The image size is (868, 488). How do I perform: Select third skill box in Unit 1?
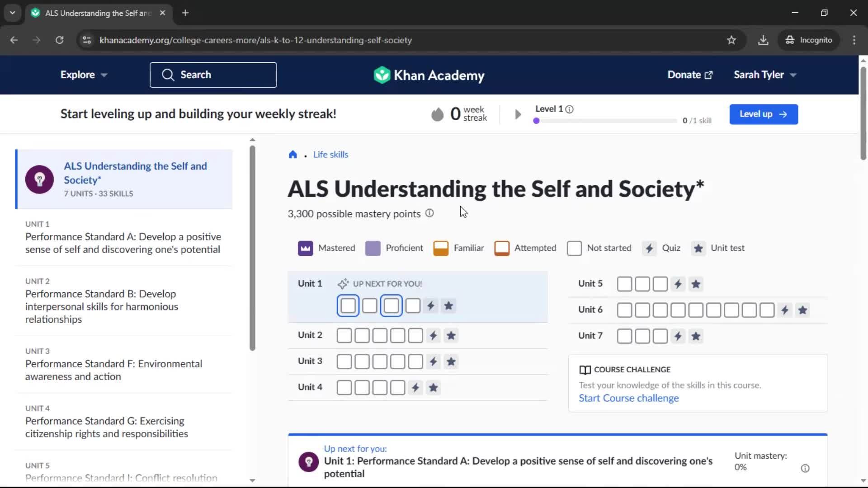tap(392, 306)
